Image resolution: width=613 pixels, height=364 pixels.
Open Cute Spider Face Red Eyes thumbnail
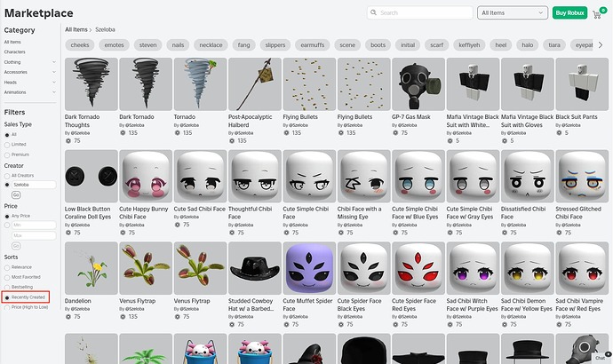(418, 268)
